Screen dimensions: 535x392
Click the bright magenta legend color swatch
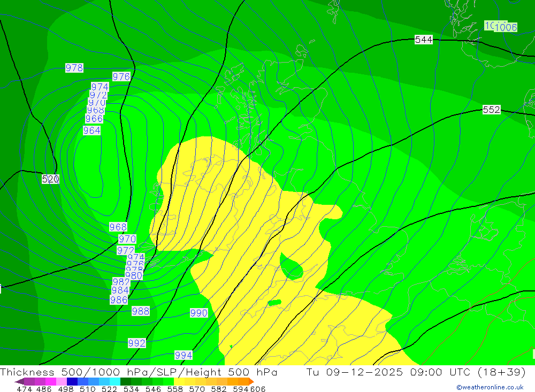click(x=51, y=381)
